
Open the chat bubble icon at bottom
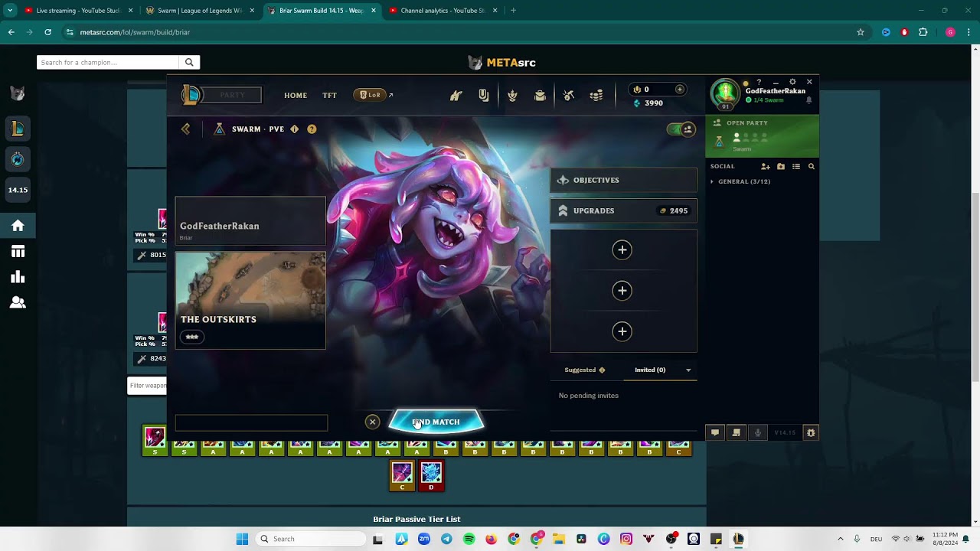click(x=715, y=432)
